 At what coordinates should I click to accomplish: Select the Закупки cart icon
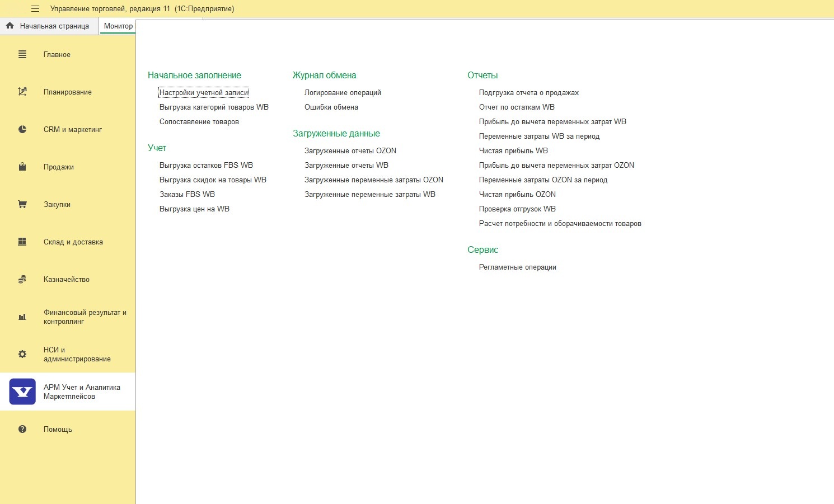click(22, 204)
